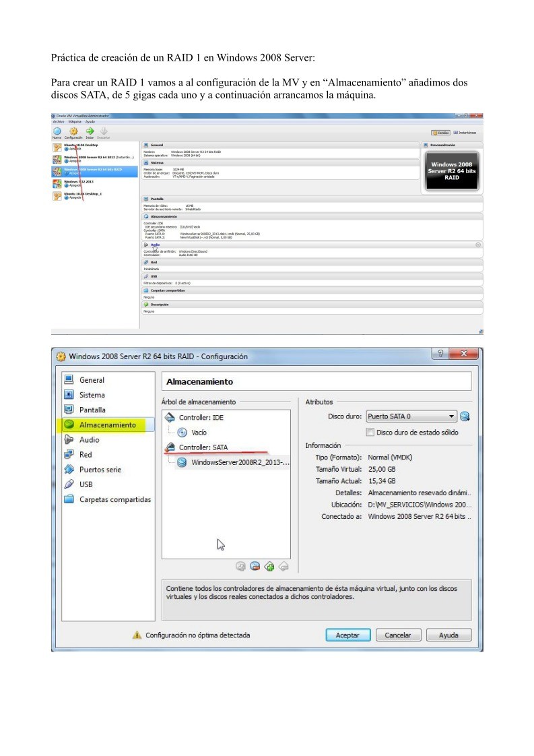Click the VM preview thumbnail
The height and width of the screenshot is (756, 534).
coord(452,171)
